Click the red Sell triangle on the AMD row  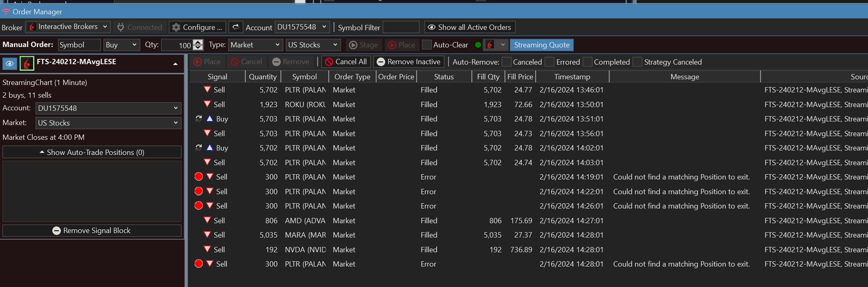(x=207, y=220)
